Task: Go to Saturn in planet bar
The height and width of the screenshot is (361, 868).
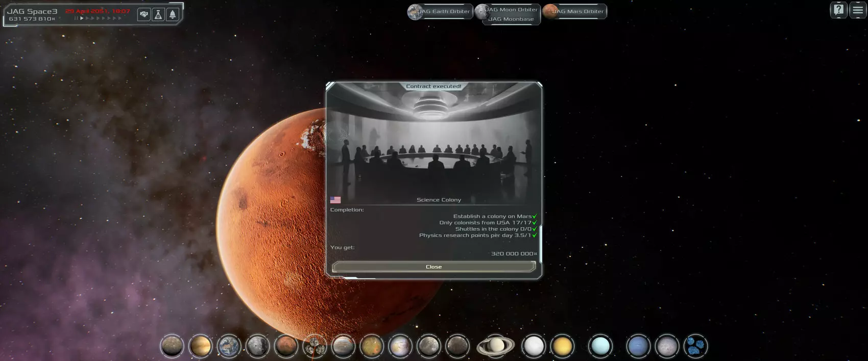Action: 495,346
